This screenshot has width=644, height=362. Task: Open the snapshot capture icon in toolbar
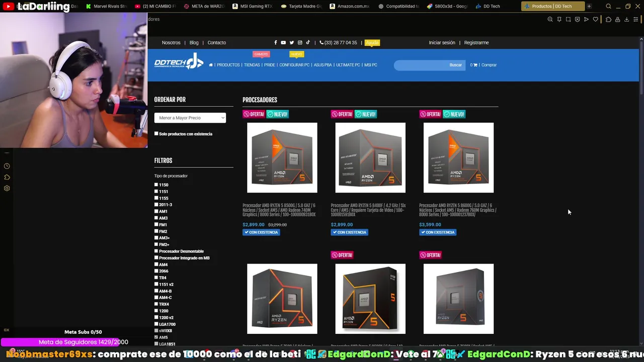(568, 20)
